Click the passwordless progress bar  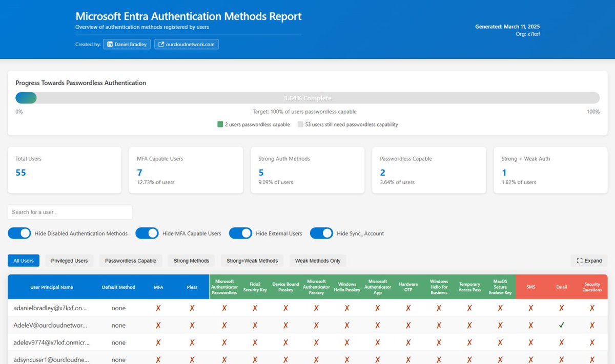(x=307, y=98)
